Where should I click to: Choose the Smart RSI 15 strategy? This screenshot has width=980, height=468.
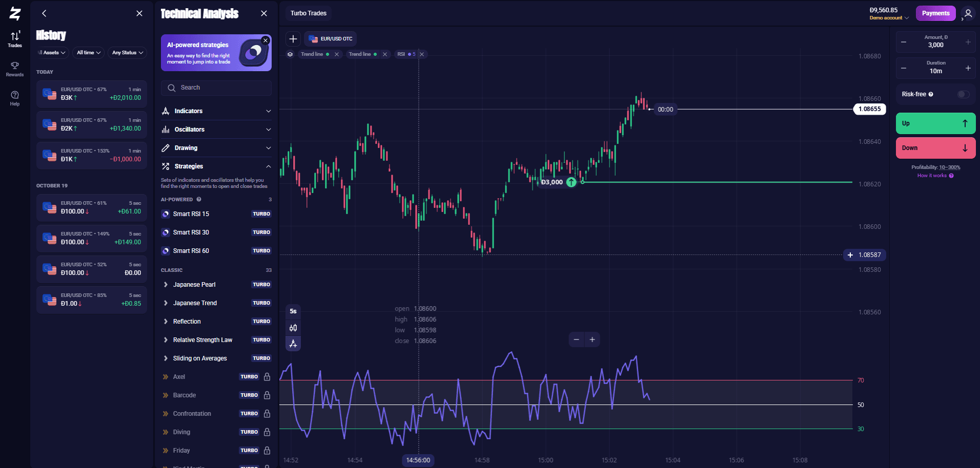point(216,214)
